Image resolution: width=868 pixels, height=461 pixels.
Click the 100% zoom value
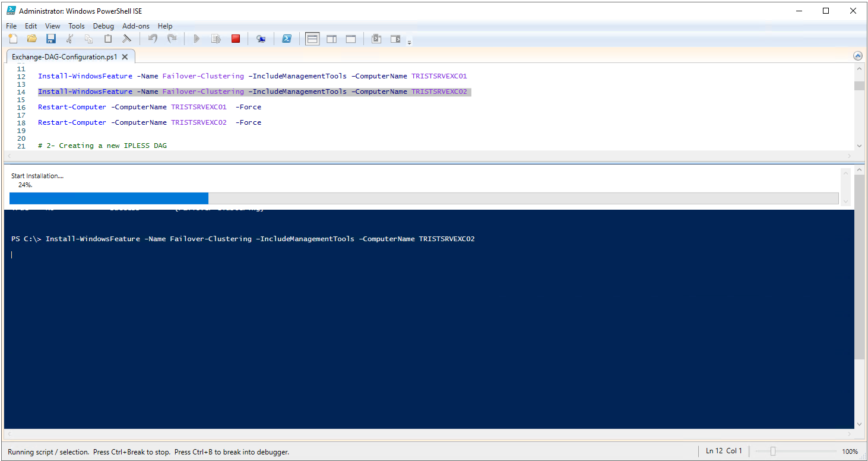click(x=850, y=451)
